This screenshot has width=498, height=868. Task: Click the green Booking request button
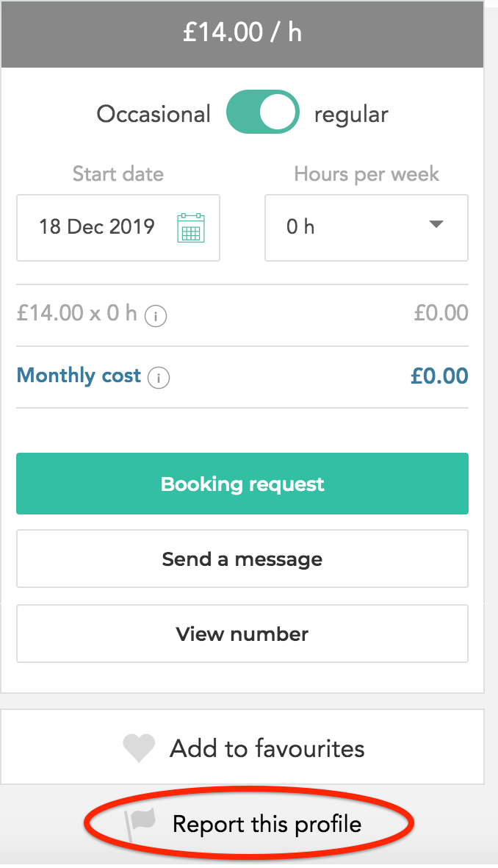(x=242, y=484)
